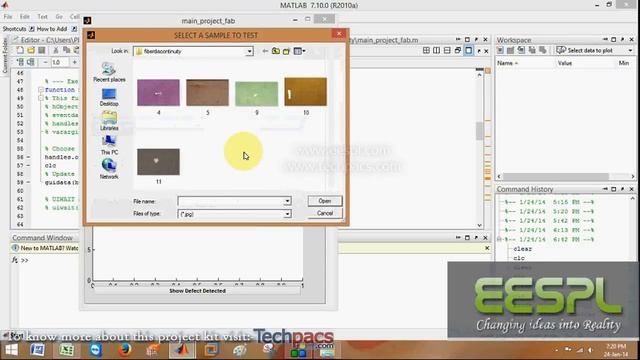Choose the orange sample image 10
The height and width of the screenshot is (360, 640).
[305, 92]
